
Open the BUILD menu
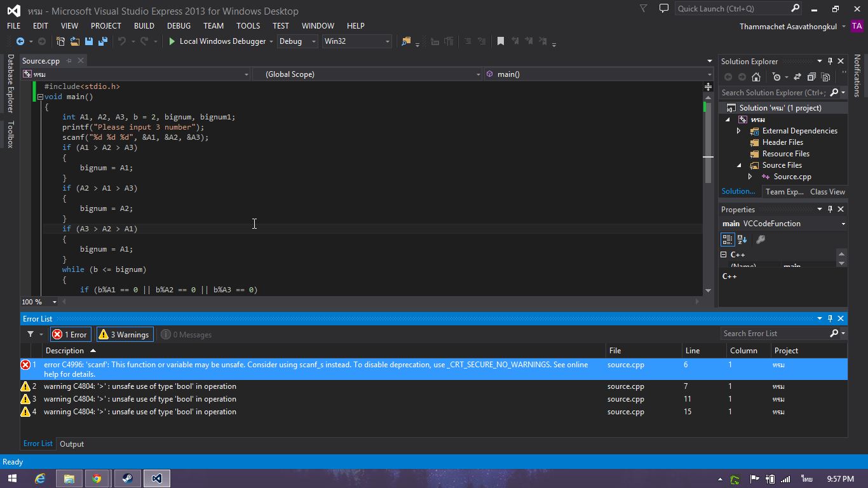pos(144,26)
